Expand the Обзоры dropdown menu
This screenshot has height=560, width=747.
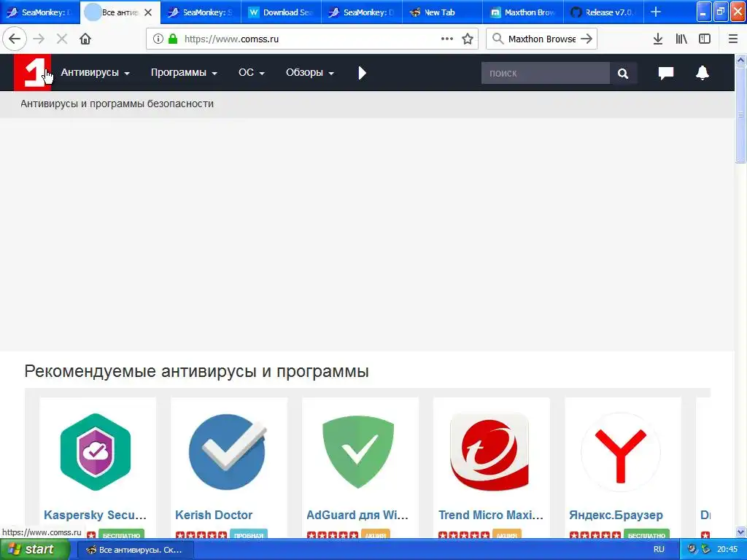coord(309,73)
